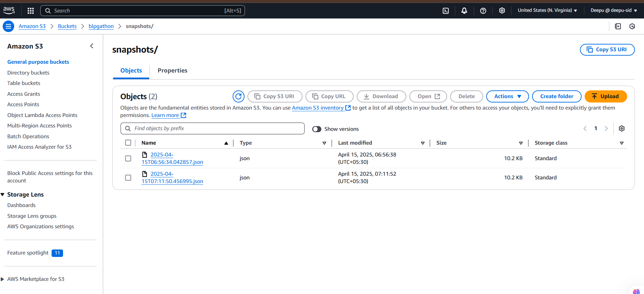Open the blpgathon breadcrumb link
The image size is (644, 294).
(101, 26)
